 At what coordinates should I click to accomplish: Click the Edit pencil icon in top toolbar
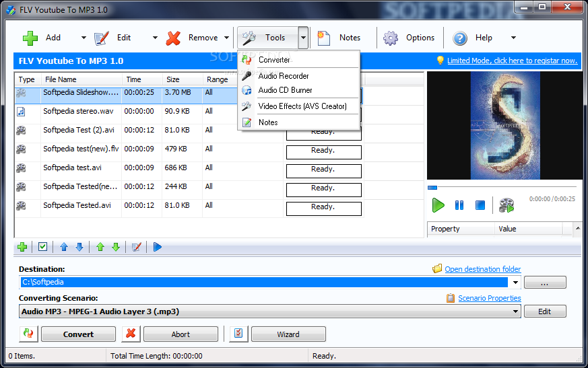[101, 38]
